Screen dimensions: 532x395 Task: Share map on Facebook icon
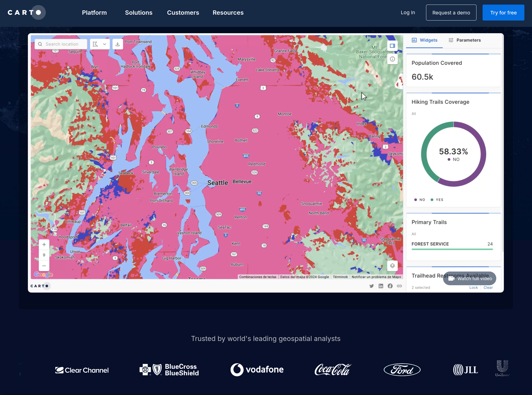click(390, 286)
